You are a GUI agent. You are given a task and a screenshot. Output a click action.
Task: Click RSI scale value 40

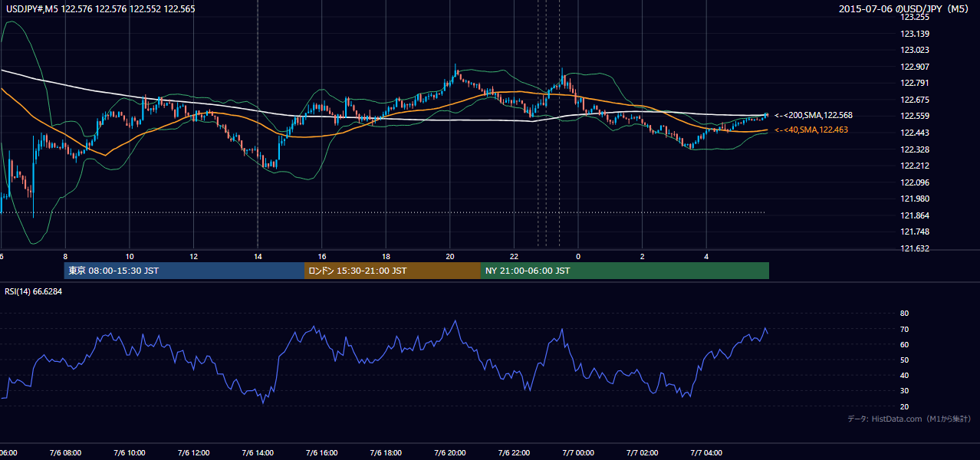[x=904, y=376]
